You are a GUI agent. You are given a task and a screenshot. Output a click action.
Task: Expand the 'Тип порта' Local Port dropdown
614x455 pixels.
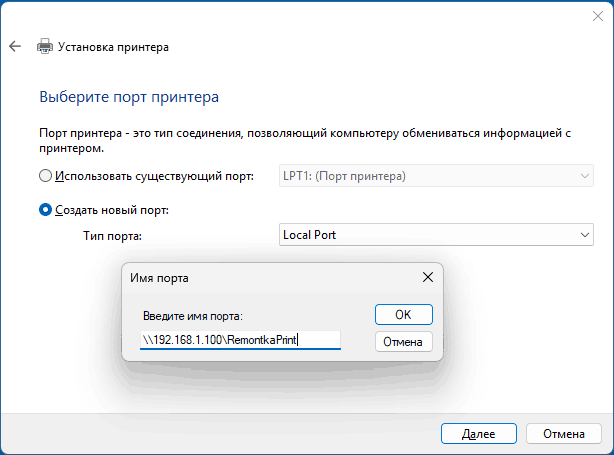coord(436,235)
